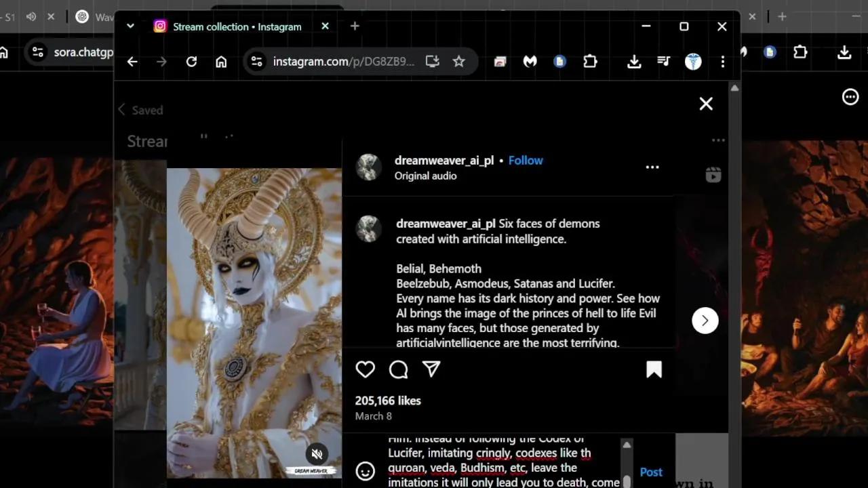Open a new tab in the Instagram window
This screenshot has width=868, height=488.
pos(355,26)
